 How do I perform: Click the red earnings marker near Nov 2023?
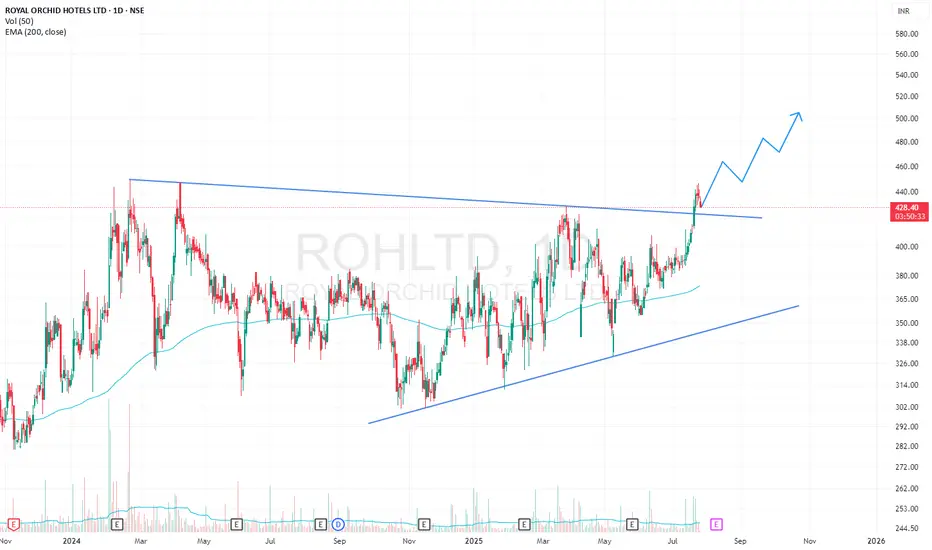point(13,524)
